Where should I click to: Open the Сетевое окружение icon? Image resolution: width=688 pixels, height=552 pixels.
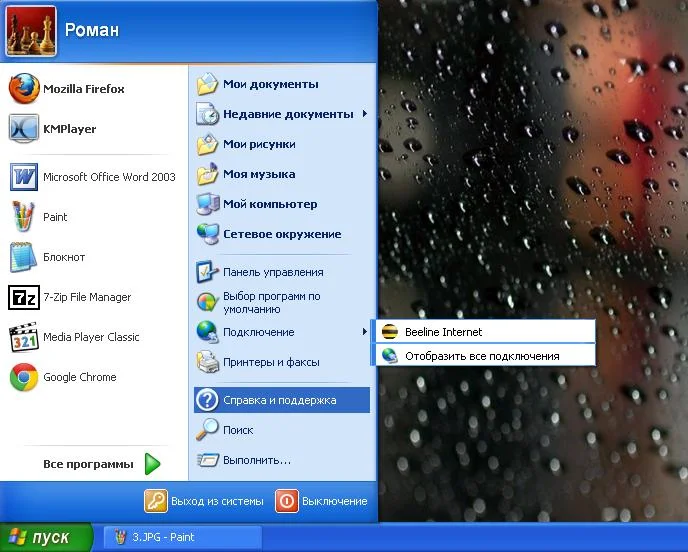point(207,234)
